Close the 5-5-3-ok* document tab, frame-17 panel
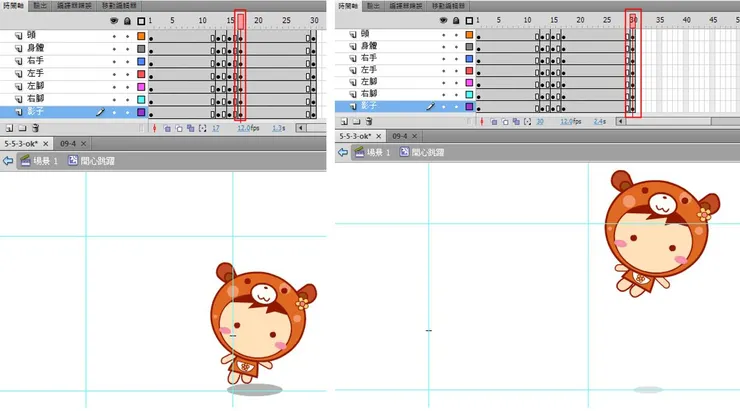The image size is (740, 411). click(x=46, y=143)
